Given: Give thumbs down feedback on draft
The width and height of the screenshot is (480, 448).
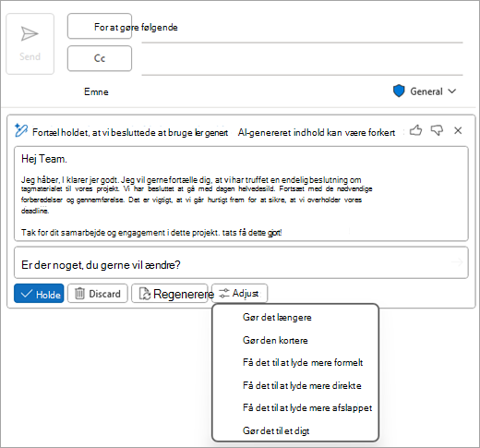Looking at the screenshot, I should [437, 130].
